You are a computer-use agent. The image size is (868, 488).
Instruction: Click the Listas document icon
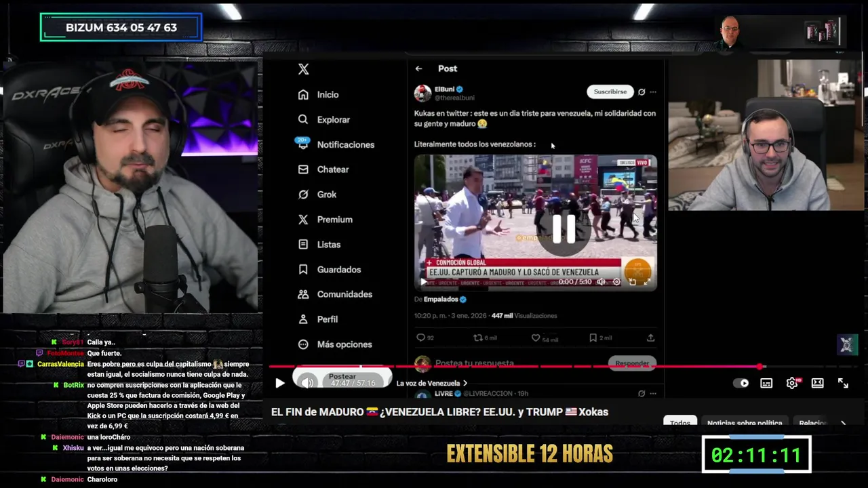click(x=303, y=245)
